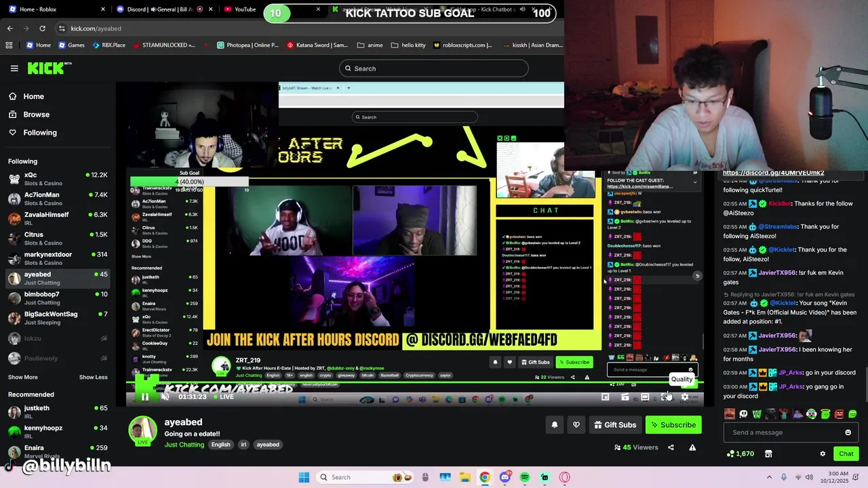
Task: Click the green Subscribe button
Action: (674, 425)
